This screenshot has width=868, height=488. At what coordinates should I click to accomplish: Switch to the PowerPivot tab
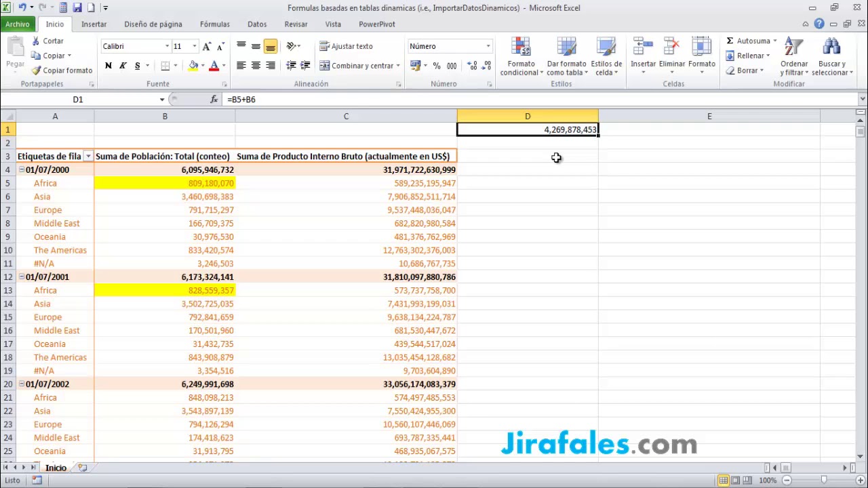(x=377, y=24)
